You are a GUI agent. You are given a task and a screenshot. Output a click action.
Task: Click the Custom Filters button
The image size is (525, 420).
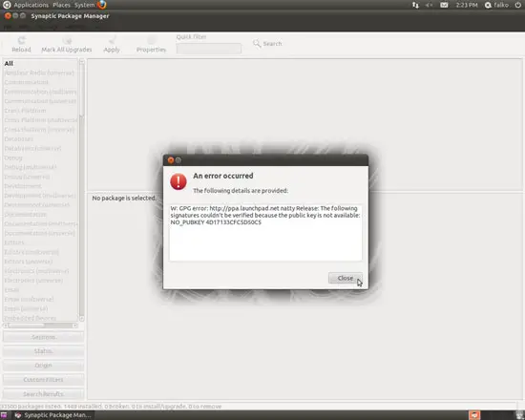(x=44, y=380)
